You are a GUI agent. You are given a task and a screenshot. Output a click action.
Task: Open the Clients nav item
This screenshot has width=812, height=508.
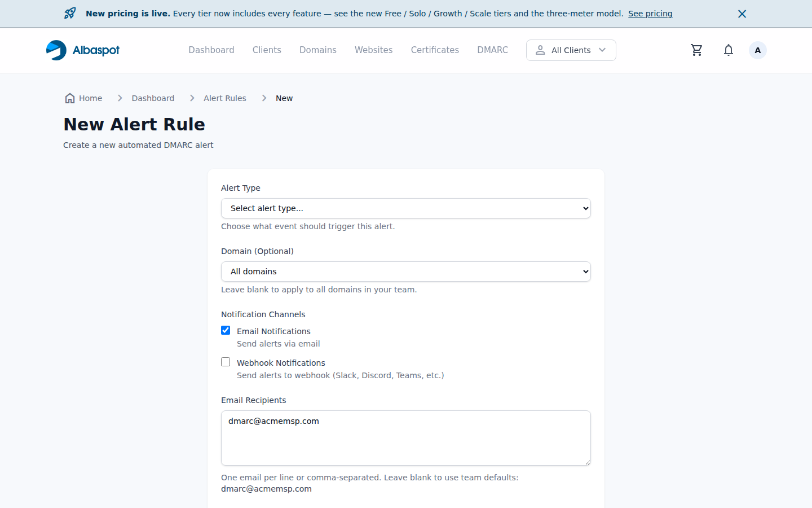267,50
